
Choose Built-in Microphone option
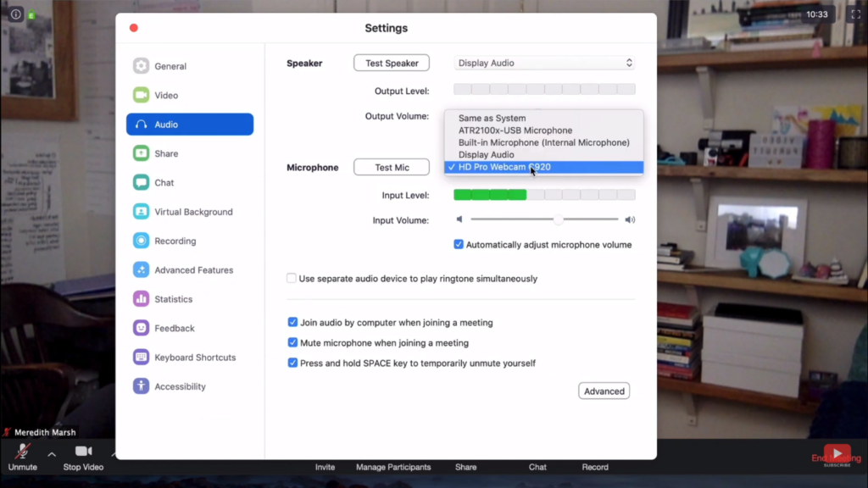coord(543,142)
